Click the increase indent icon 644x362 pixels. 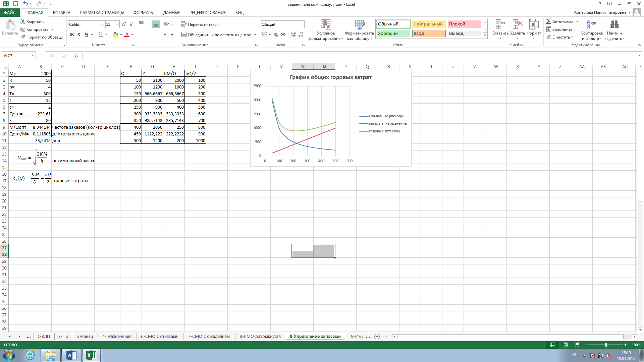174,35
